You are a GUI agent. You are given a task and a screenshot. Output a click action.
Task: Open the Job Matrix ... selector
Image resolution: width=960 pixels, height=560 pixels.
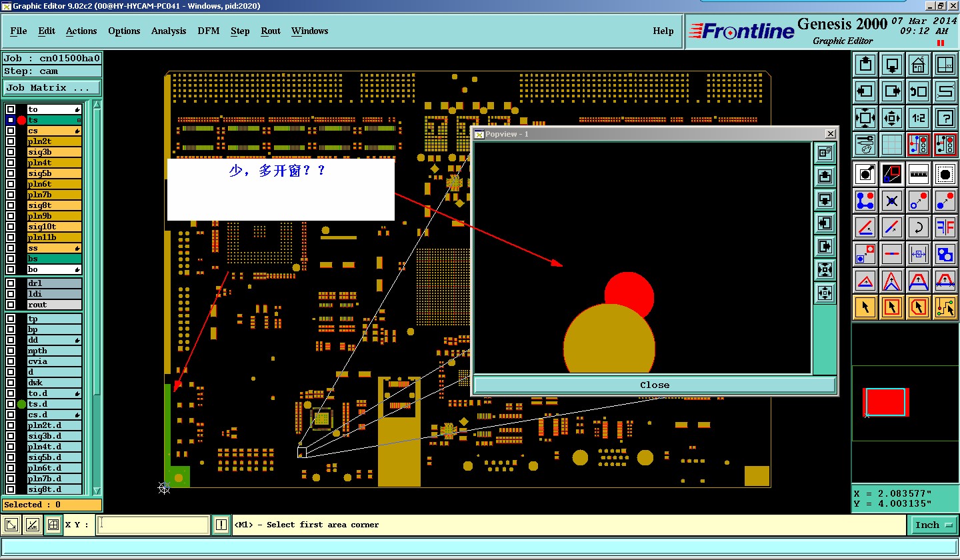(52, 88)
